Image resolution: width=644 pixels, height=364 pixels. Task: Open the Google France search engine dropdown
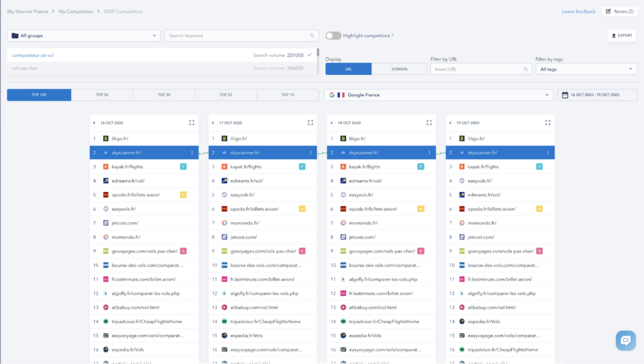pos(438,95)
